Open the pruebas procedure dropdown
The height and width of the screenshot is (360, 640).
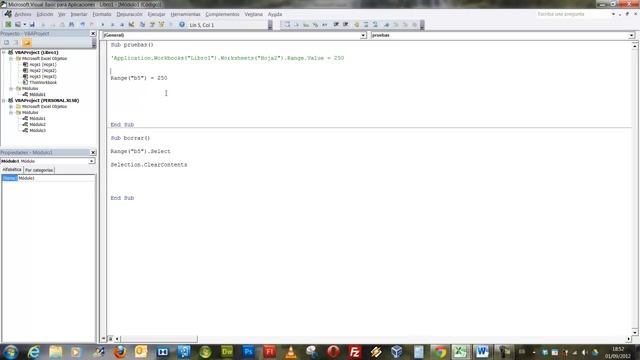click(631, 36)
